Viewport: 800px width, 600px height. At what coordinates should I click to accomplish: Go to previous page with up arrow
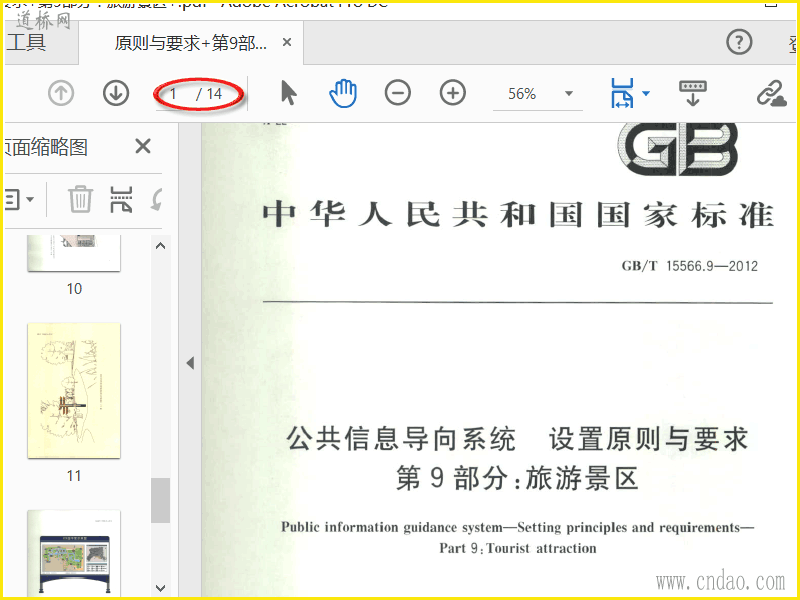pos(61,94)
